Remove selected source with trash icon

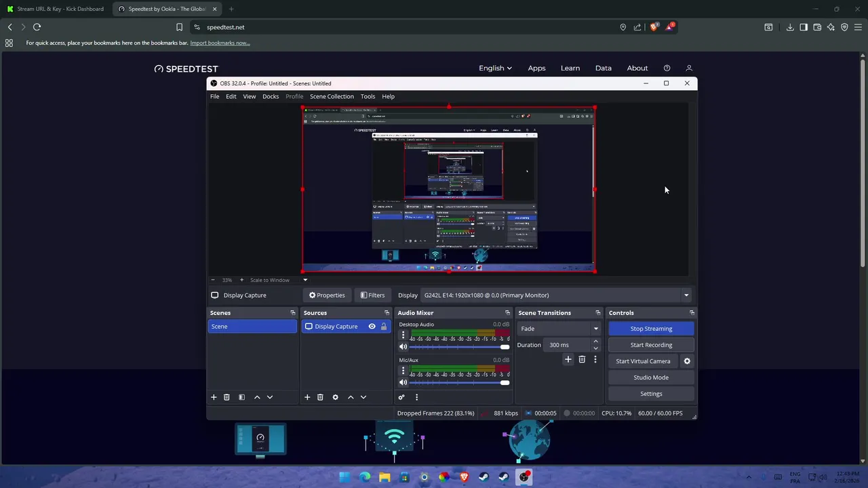[320, 397]
